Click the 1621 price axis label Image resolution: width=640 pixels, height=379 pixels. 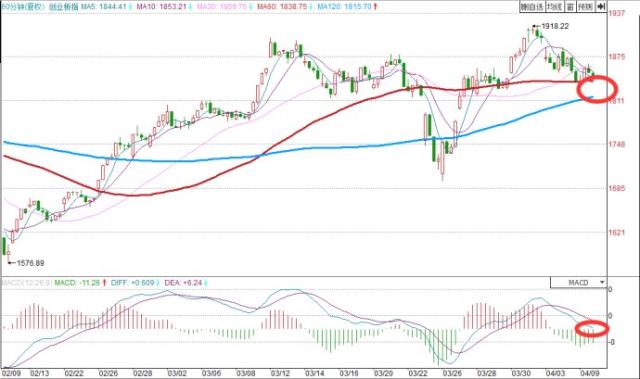tap(617, 233)
